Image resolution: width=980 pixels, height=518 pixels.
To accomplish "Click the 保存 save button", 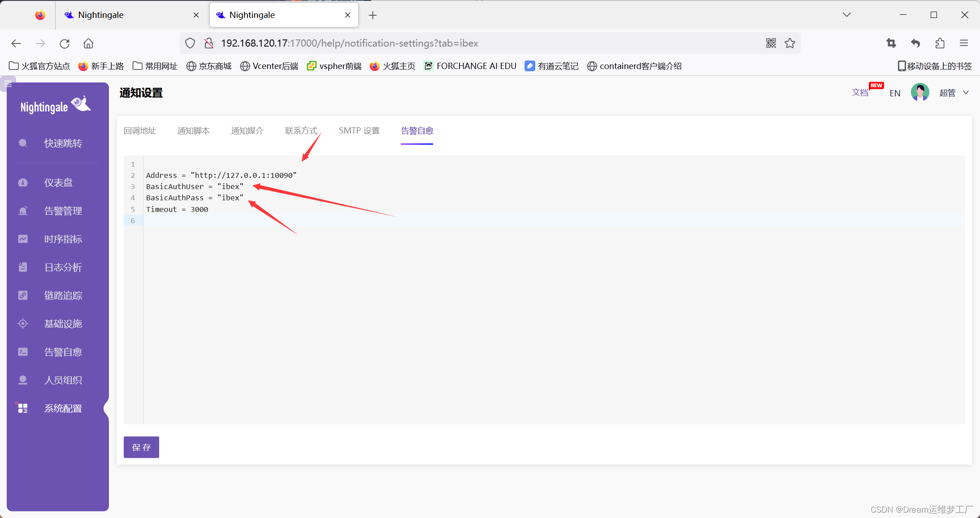I will (141, 447).
